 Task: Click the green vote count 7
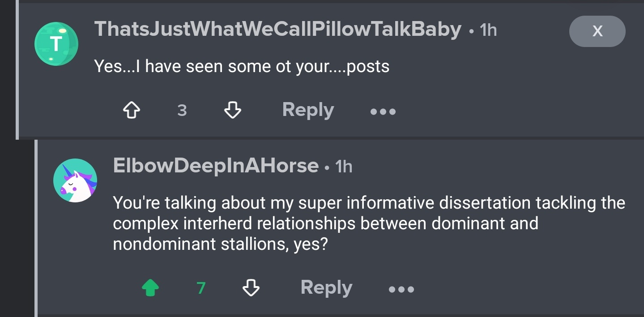pos(201,288)
